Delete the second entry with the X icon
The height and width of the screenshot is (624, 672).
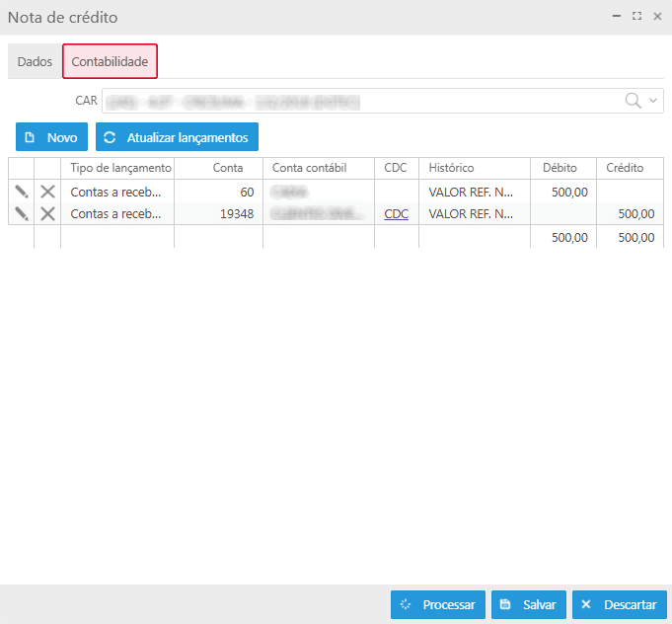47,213
